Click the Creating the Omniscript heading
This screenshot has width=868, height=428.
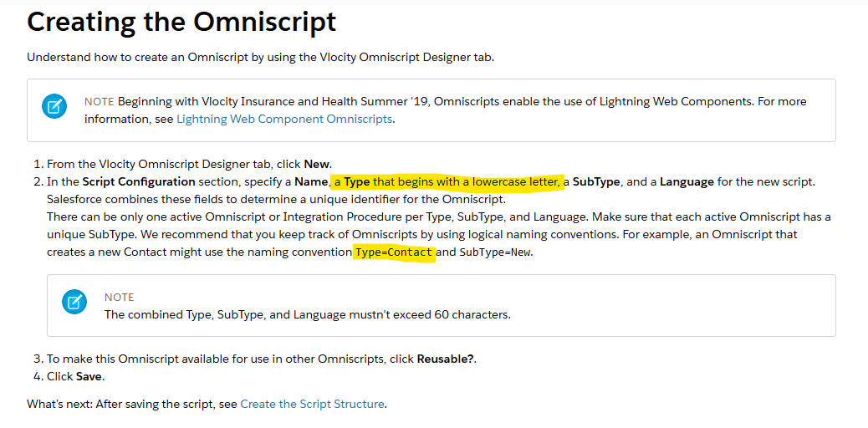click(x=181, y=22)
